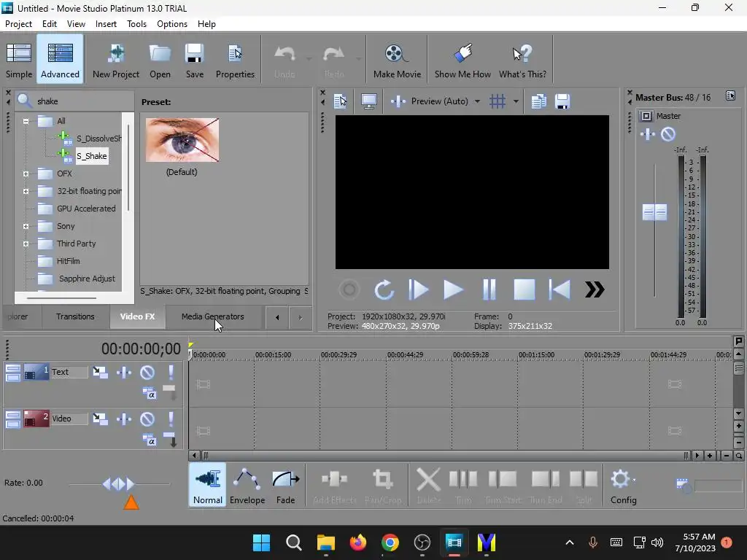Expand the OFX folder
747x560 pixels.
tap(26, 174)
